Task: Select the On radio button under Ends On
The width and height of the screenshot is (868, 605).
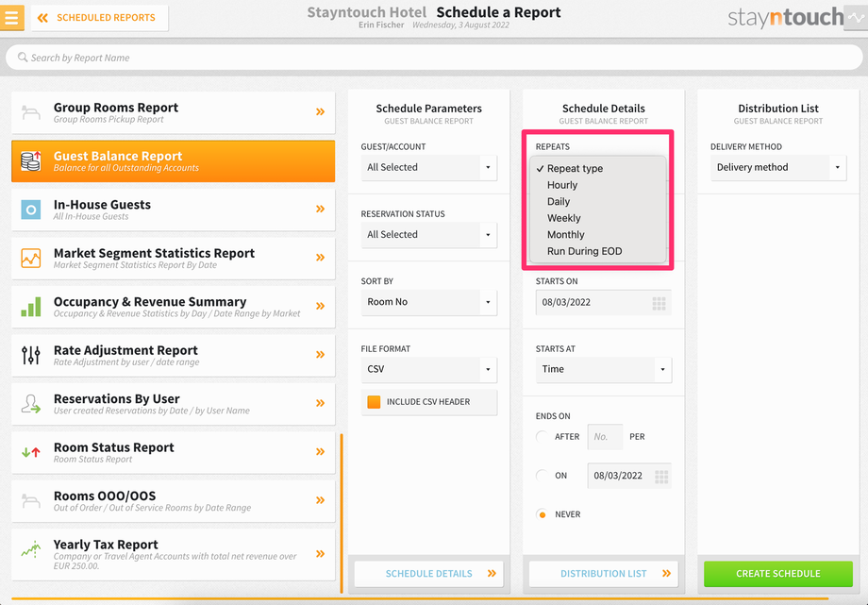Action: [x=542, y=476]
